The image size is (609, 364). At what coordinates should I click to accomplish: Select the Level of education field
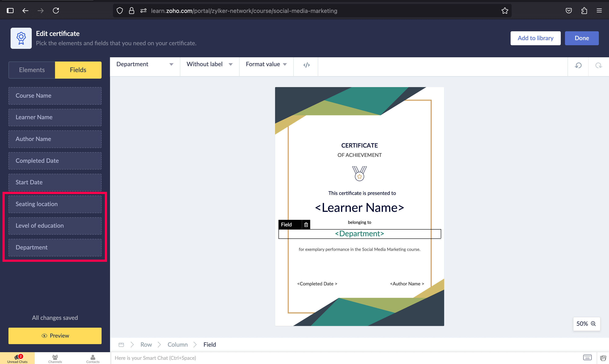click(x=55, y=226)
